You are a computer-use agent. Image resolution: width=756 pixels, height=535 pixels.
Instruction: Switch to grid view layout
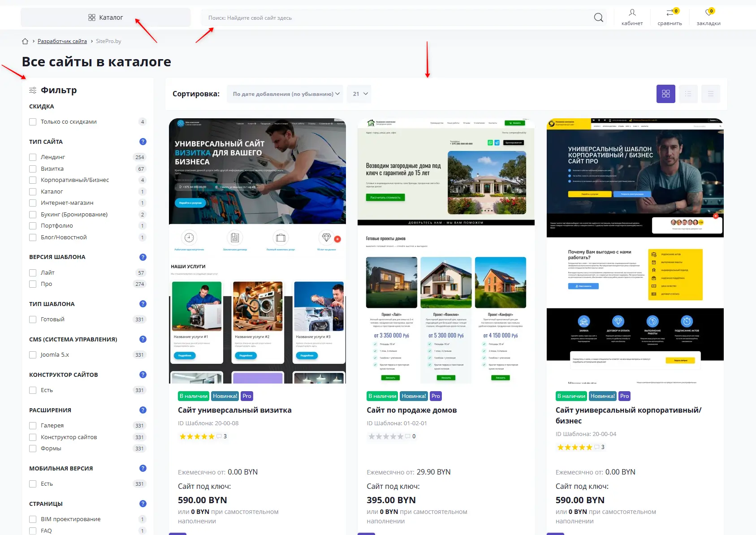[665, 94]
